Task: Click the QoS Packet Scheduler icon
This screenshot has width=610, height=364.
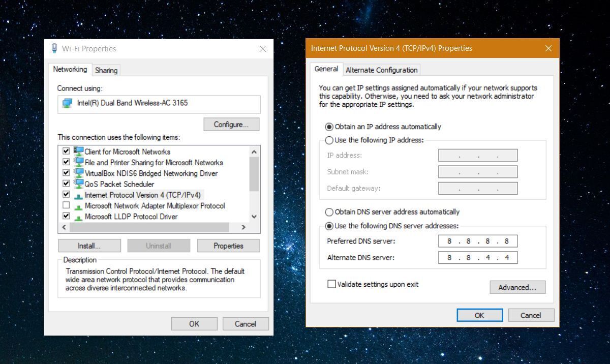Action: (x=78, y=184)
